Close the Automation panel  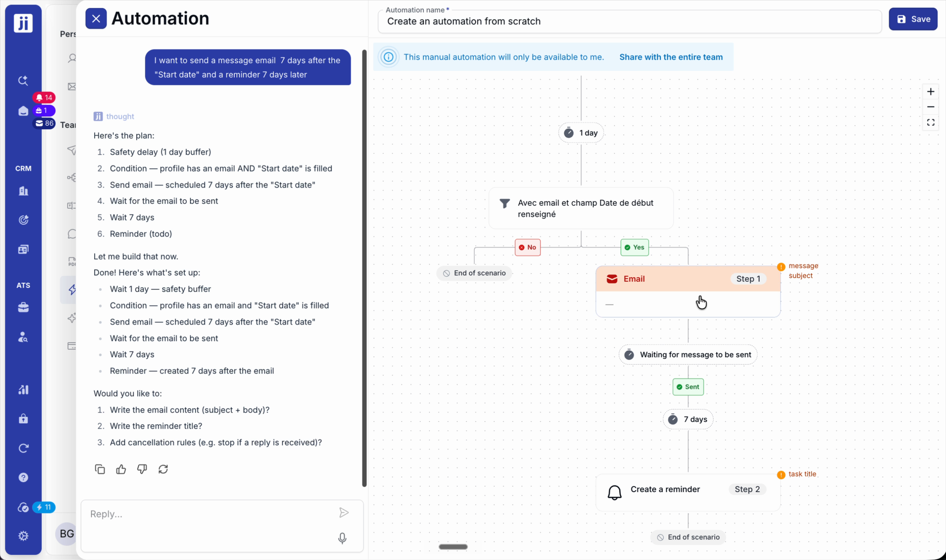coord(96,19)
